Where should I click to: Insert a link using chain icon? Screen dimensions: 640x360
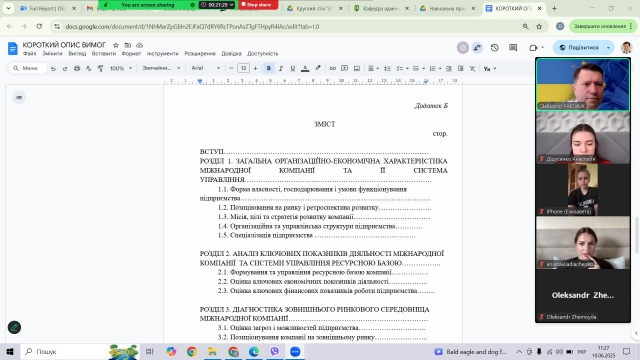[333, 68]
